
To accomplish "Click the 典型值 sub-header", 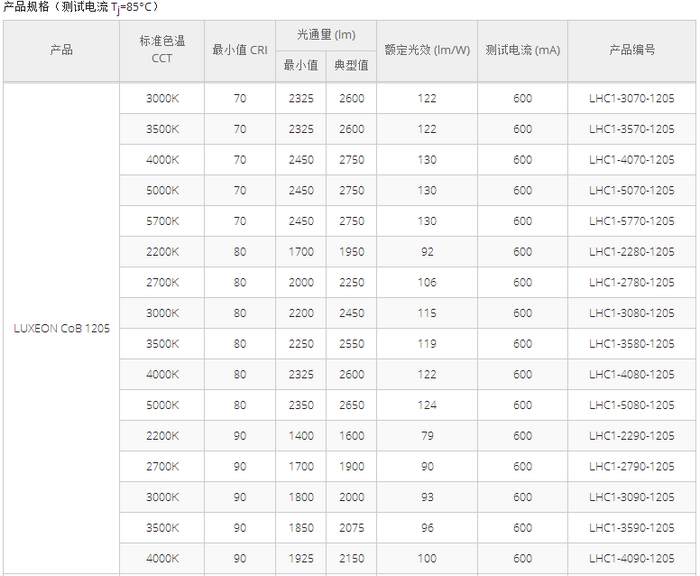I will tap(351, 65).
